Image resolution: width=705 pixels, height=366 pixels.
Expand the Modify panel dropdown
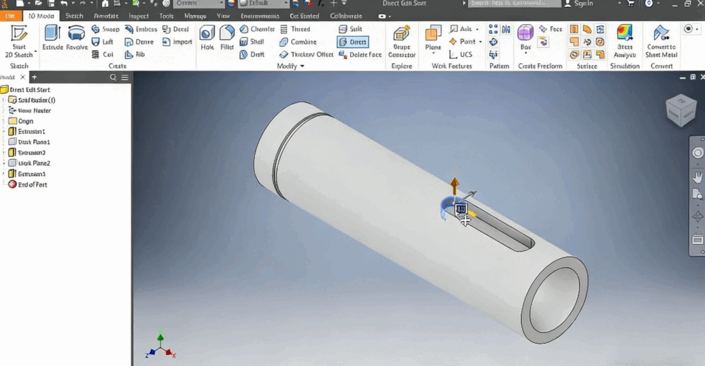coord(302,66)
